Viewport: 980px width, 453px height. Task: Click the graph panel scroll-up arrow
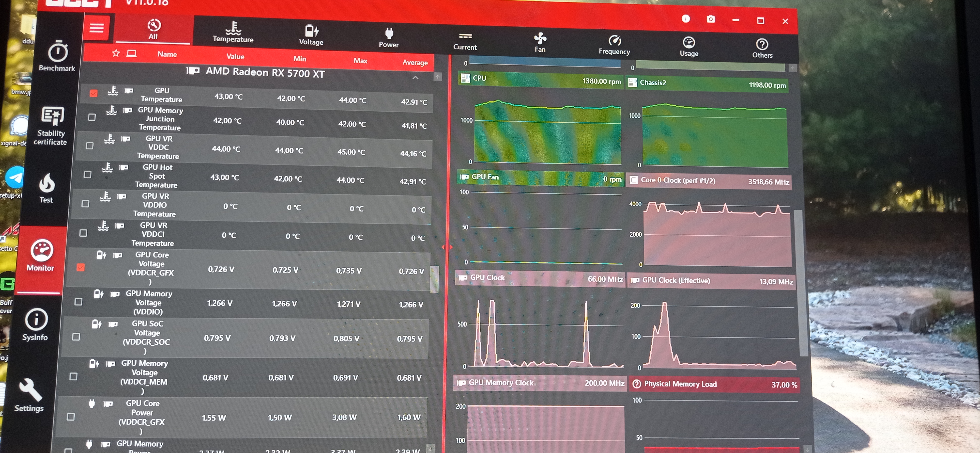click(793, 68)
